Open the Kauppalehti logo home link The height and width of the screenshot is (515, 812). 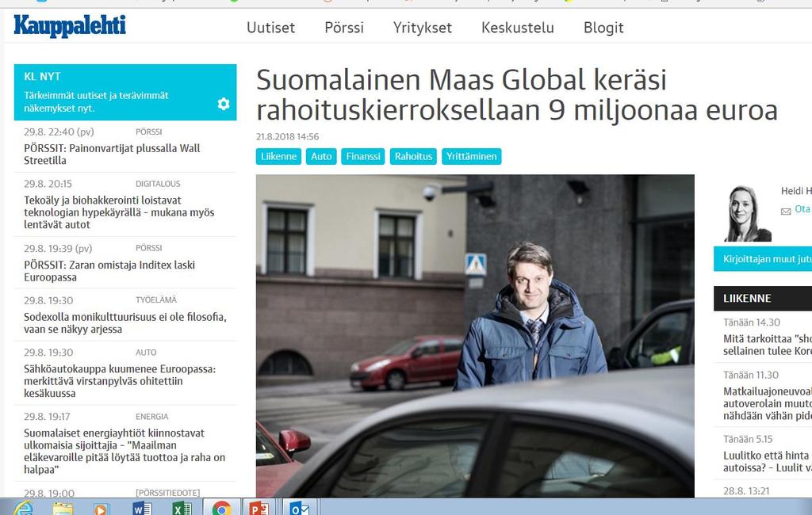[70, 26]
